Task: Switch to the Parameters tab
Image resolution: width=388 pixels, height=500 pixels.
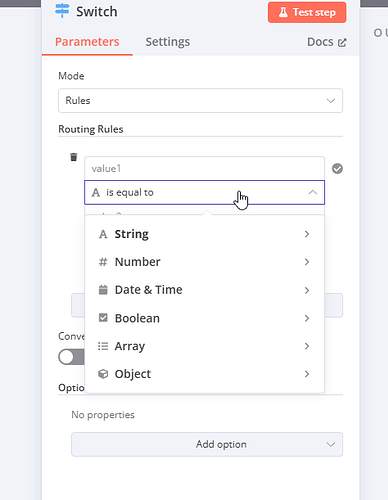Action: [x=87, y=42]
